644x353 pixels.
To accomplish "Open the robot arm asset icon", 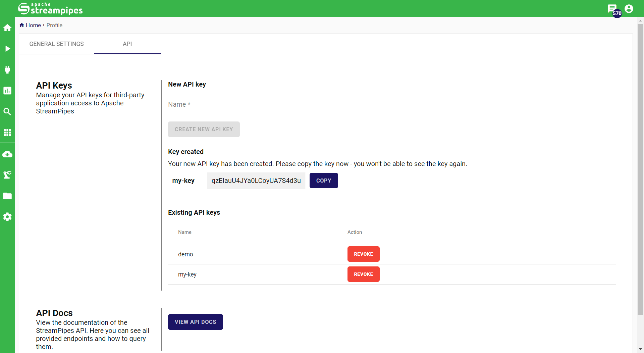I will coord(7,175).
